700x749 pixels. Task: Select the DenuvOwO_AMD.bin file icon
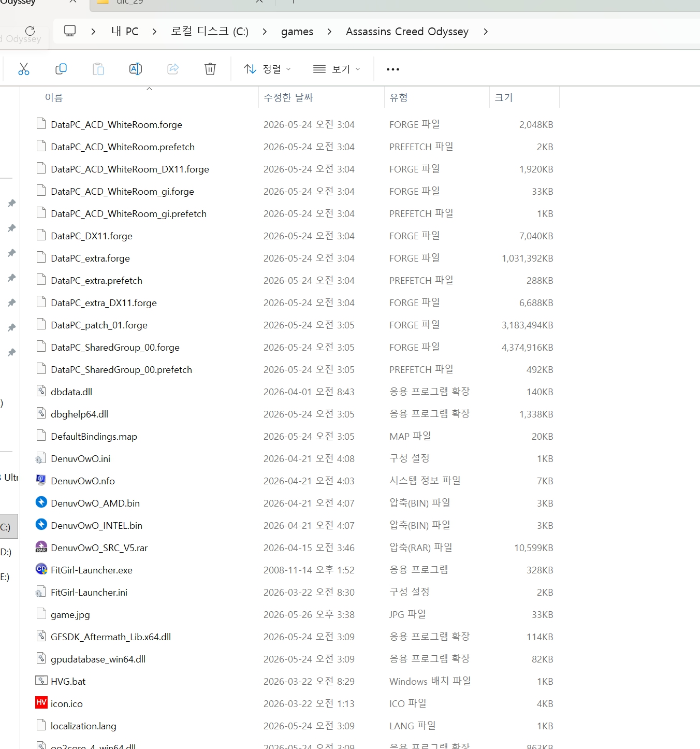tap(41, 502)
